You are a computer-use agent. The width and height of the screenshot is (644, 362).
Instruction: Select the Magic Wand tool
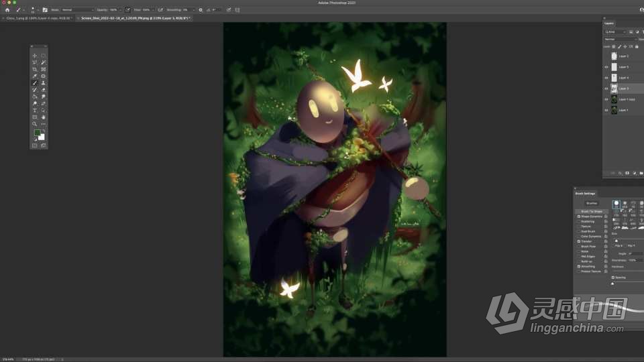click(x=43, y=62)
